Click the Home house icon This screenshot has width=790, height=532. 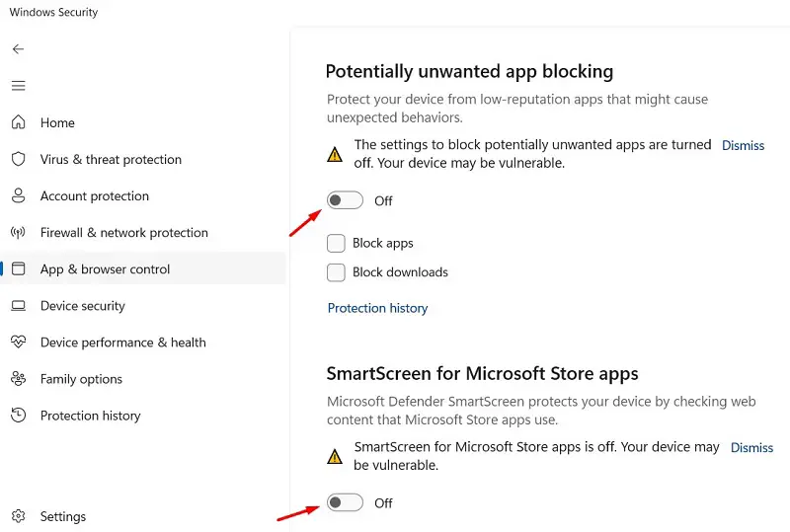tap(18, 122)
